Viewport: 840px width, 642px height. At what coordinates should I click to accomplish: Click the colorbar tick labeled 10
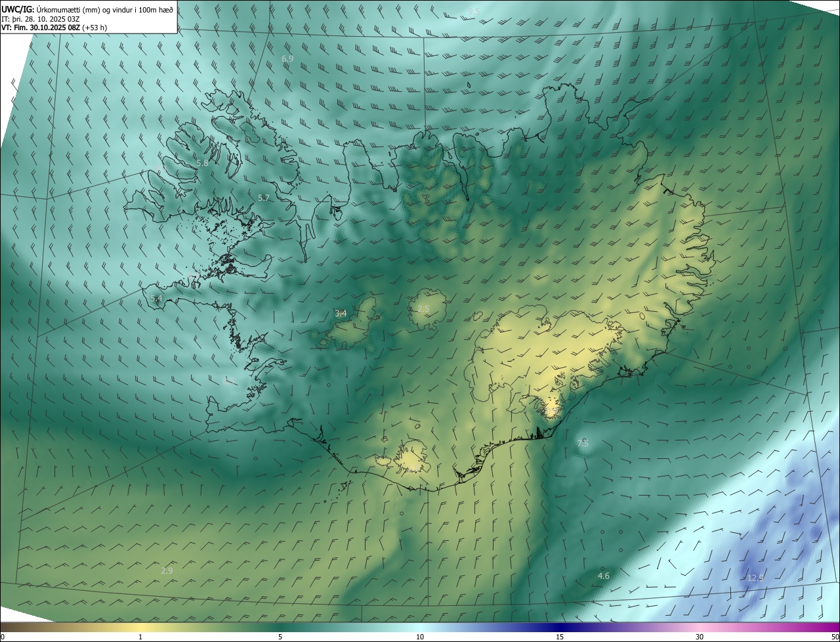coord(420,637)
